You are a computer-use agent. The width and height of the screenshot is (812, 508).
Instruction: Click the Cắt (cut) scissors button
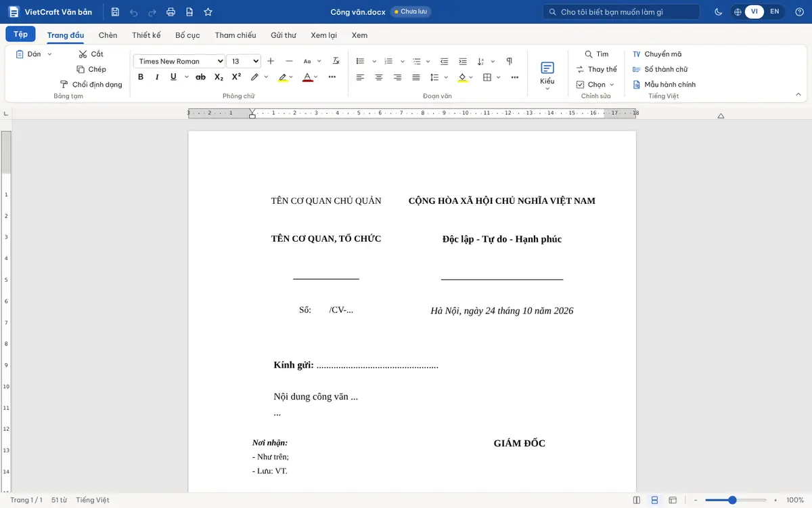coord(91,54)
